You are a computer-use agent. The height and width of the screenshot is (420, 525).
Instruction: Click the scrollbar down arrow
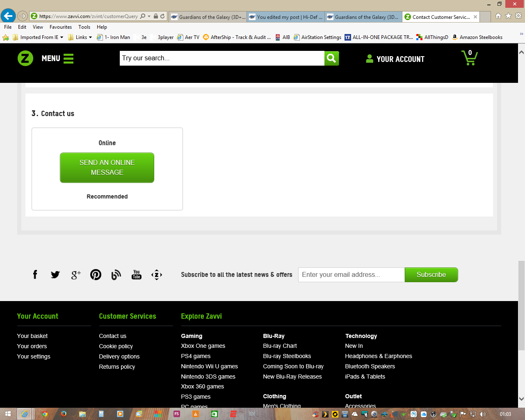coord(521,399)
